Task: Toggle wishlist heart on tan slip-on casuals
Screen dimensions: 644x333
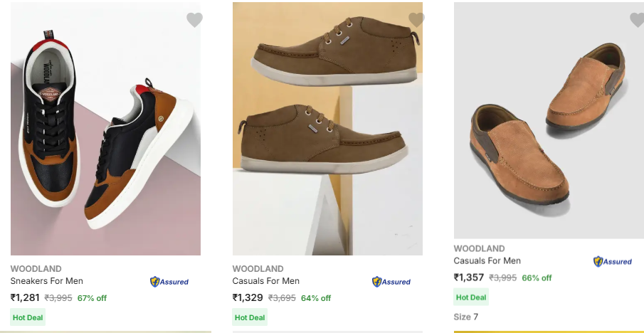Action: tap(637, 20)
